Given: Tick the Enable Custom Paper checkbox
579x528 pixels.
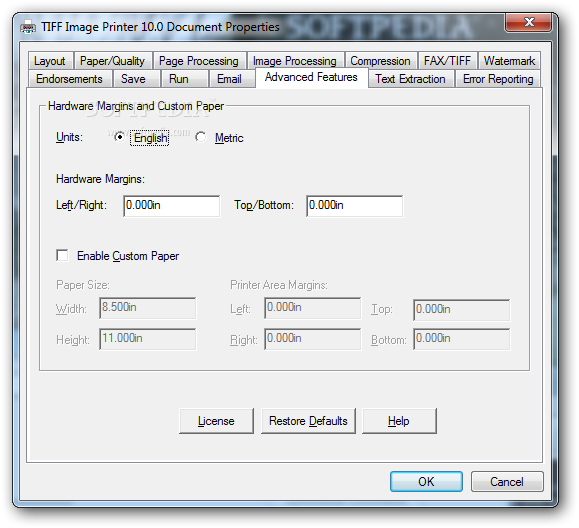Looking at the screenshot, I should tap(62, 255).
